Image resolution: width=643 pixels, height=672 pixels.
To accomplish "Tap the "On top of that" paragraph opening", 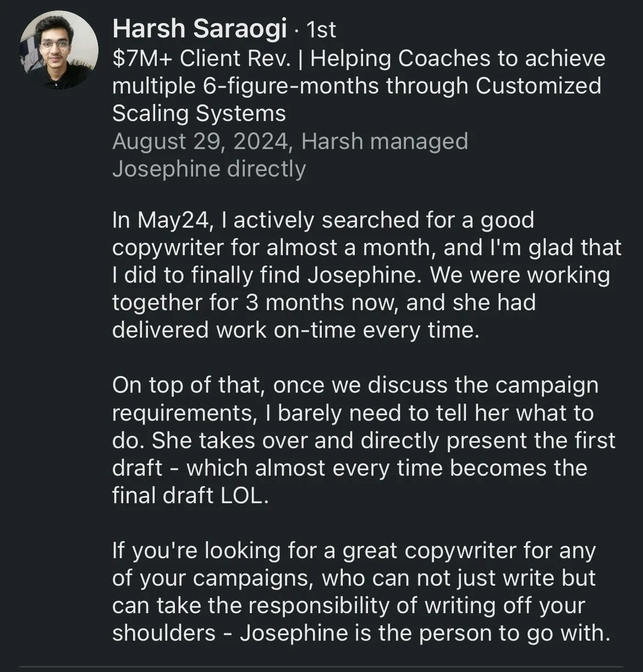I will (x=355, y=385).
